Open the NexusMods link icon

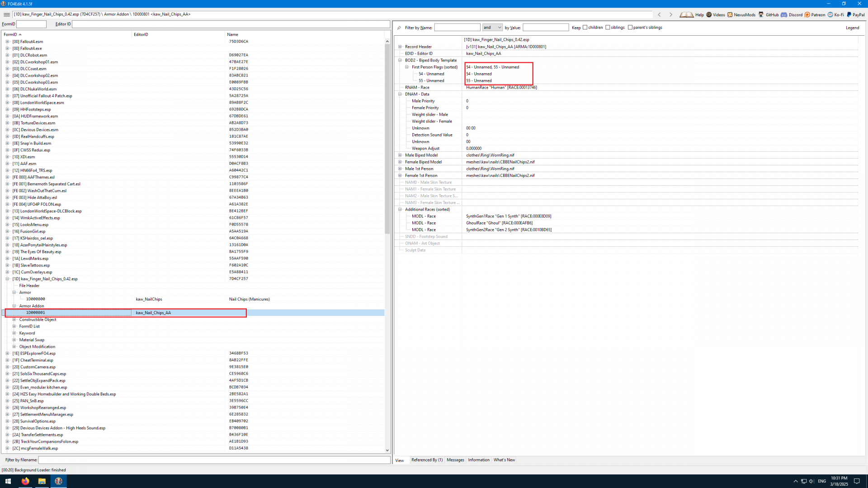tap(730, 14)
